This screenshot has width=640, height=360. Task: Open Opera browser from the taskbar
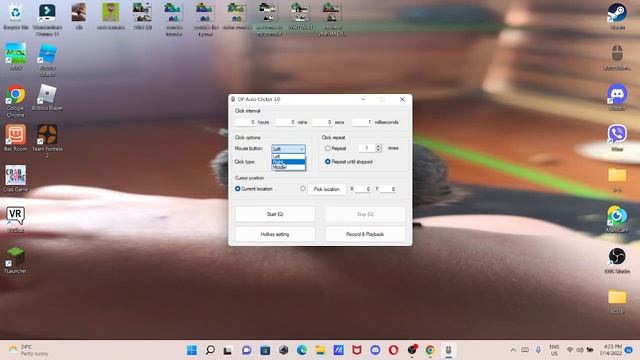tap(393, 350)
